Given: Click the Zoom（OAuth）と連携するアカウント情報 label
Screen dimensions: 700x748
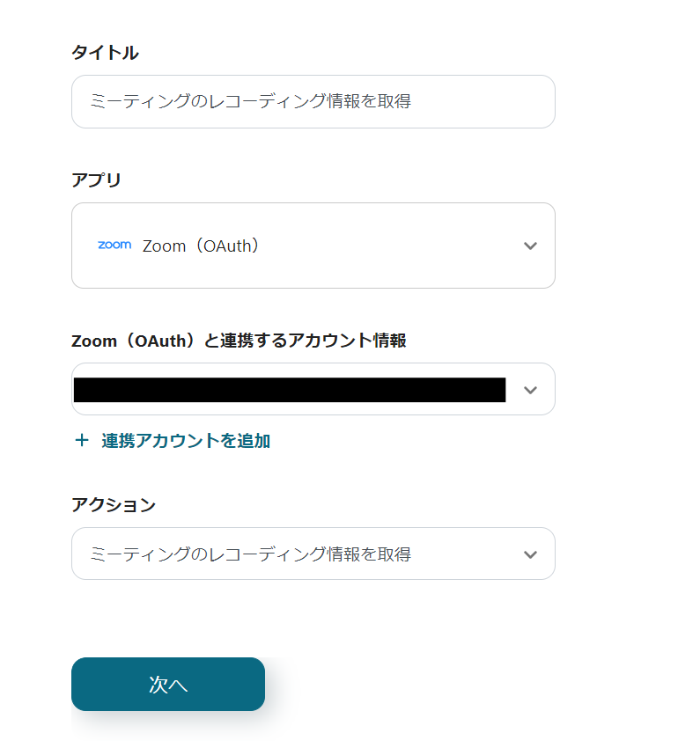Looking at the screenshot, I should tap(239, 341).
